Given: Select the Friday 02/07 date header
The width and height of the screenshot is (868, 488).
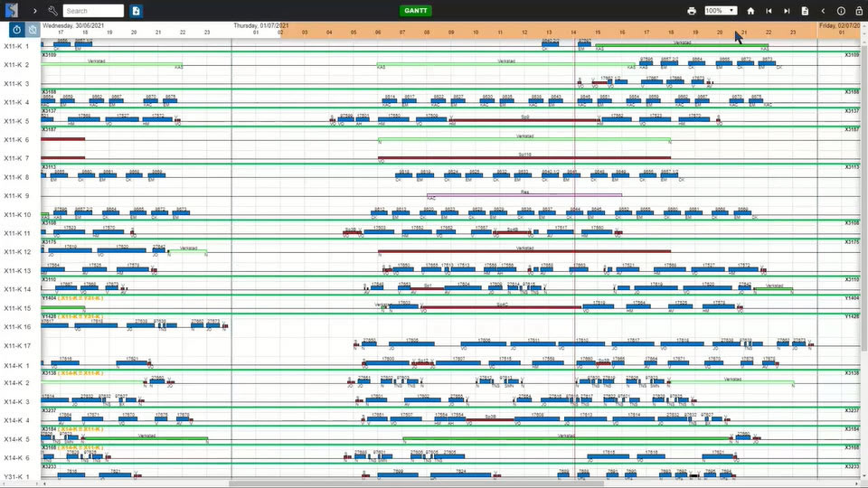Looking at the screenshot, I should pos(839,25).
